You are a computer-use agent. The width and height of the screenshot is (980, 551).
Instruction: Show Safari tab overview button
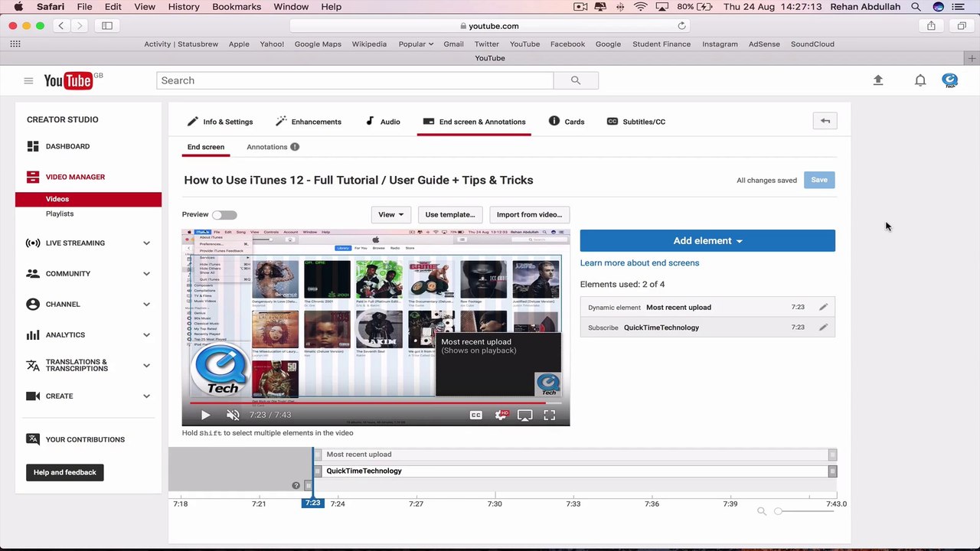tap(962, 25)
